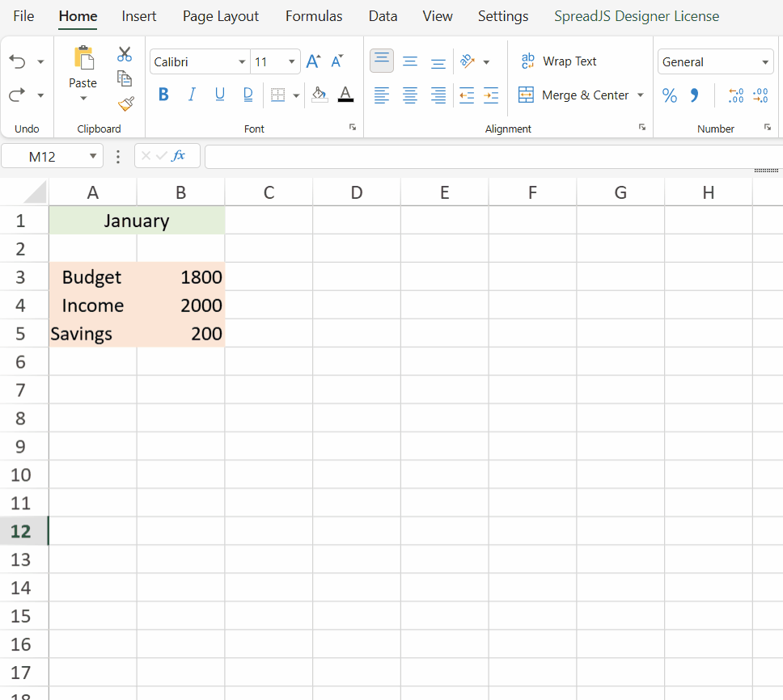Activate the Format Painter brush
The height and width of the screenshot is (700, 783).
(126, 103)
